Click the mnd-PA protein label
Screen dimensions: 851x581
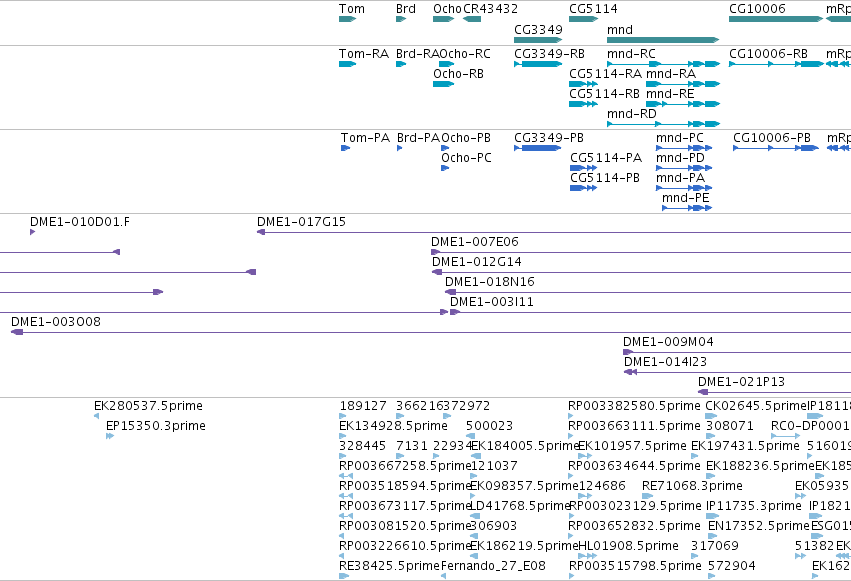[x=680, y=178]
